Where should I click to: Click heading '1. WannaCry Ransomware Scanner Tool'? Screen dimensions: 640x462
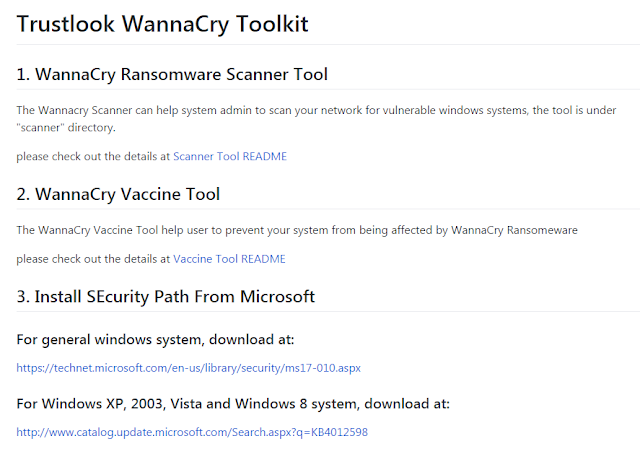pyautogui.click(x=172, y=75)
